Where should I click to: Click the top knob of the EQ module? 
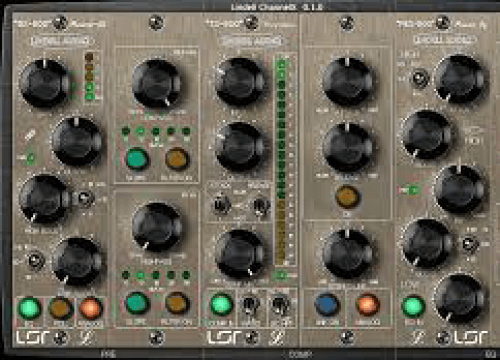click(x=460, y=79)
